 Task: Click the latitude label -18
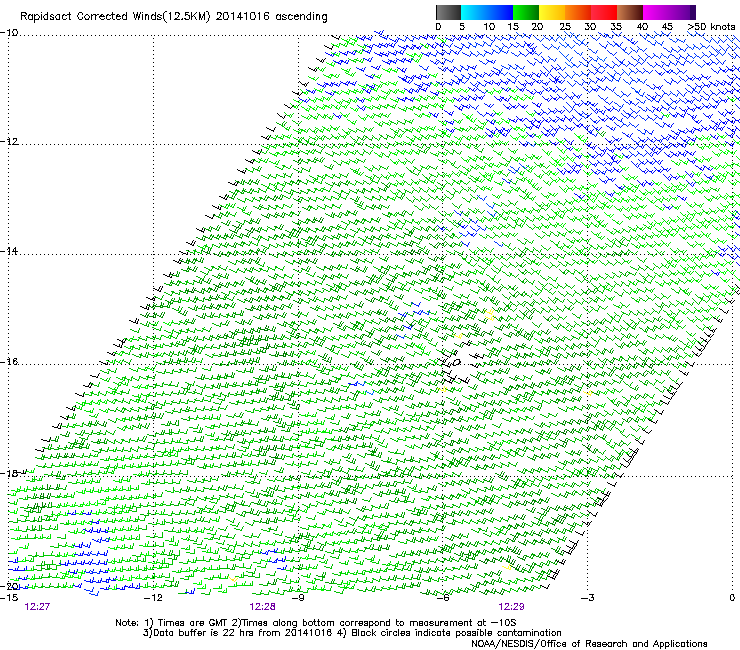pyautogui.click(x=9, y=473)
